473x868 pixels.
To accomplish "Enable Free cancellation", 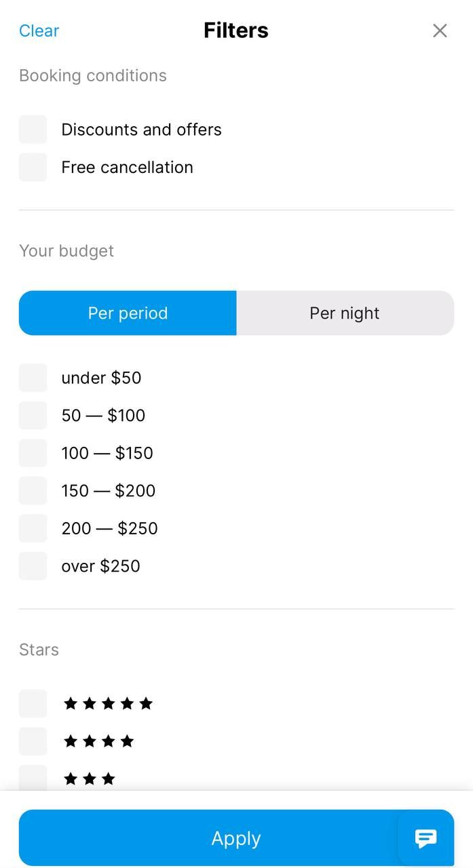I will pyautogui.click(x=33, y=167).
